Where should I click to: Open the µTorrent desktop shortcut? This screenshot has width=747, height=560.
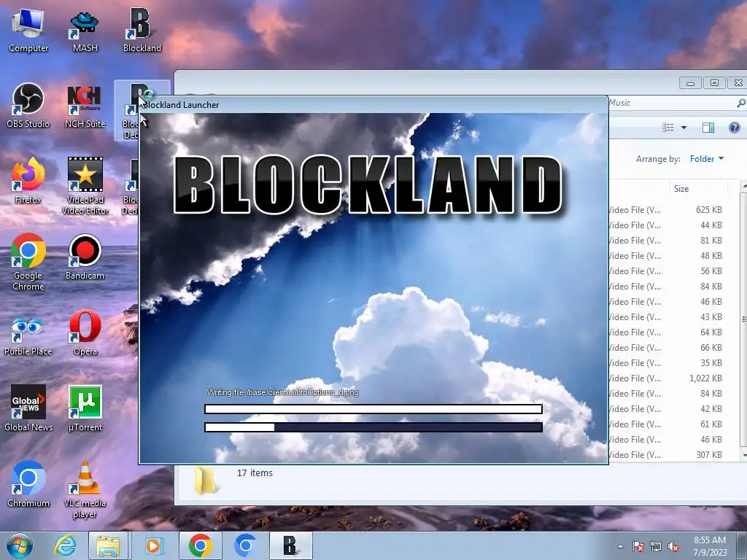click(85, 408)
